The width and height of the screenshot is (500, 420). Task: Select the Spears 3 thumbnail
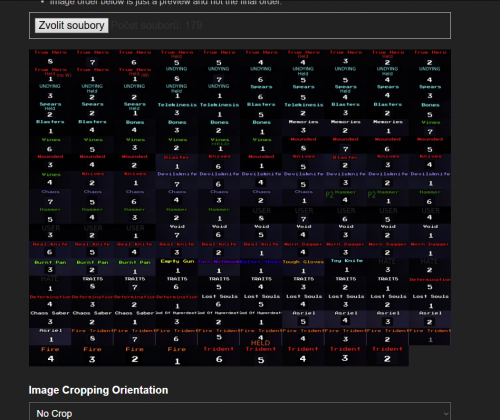[x=430, y=93]
